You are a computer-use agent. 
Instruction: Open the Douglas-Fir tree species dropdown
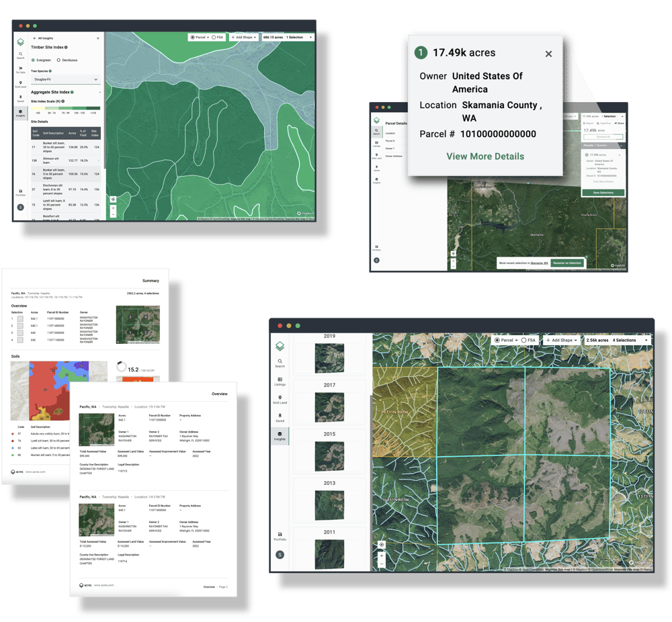click(x=65, y=79)
